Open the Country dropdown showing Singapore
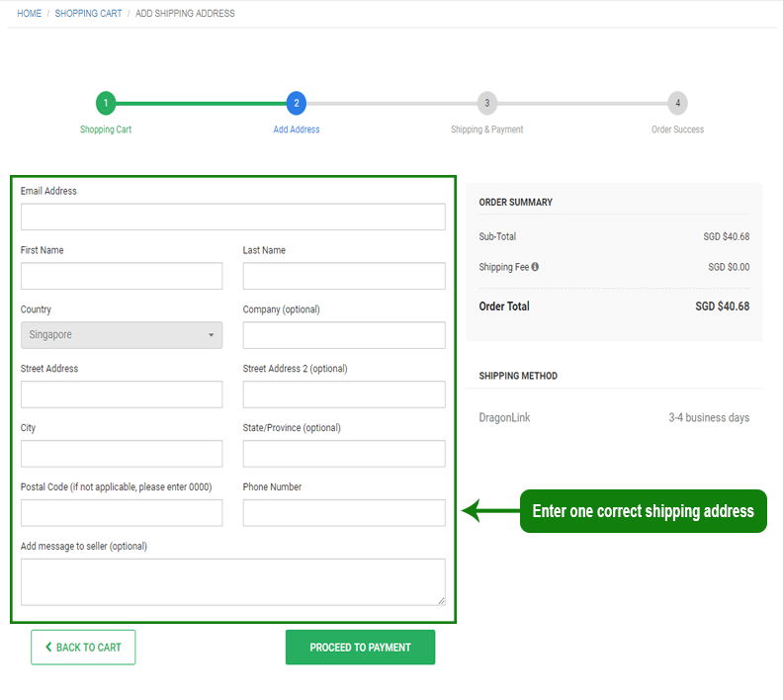 tap(122, 335)
